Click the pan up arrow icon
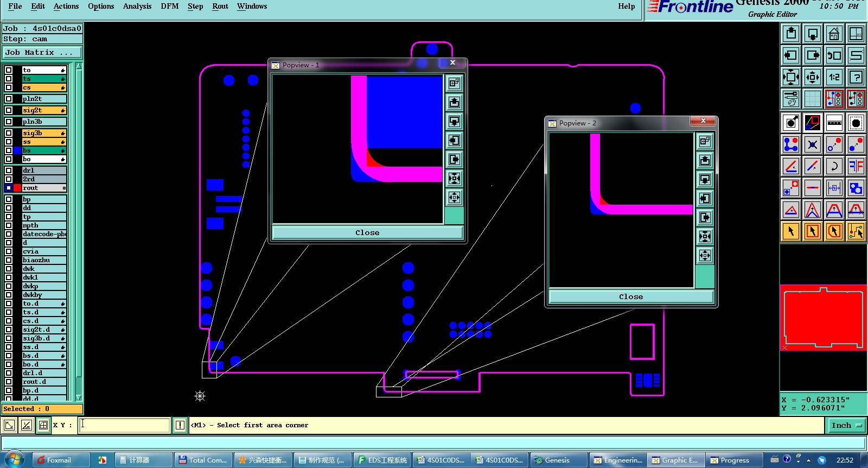This screenshot has width=868, height=468. click(791, 34)
